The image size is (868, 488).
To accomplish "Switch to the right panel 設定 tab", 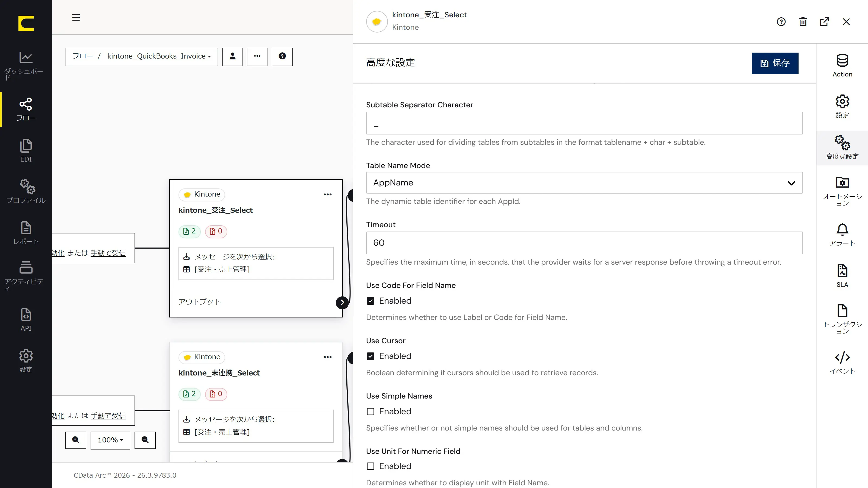I will pos(842,107).
